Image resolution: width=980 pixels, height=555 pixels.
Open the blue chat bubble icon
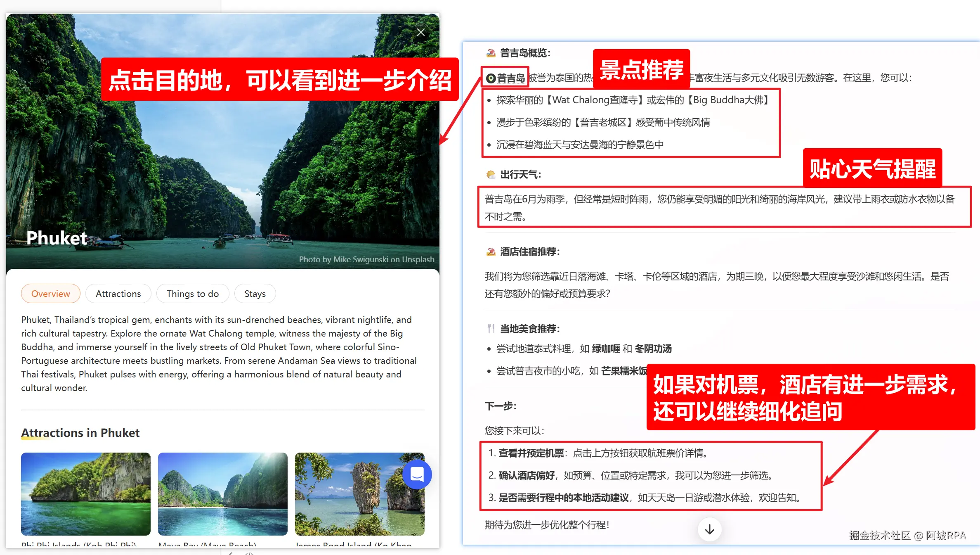(x=417, y=474)
